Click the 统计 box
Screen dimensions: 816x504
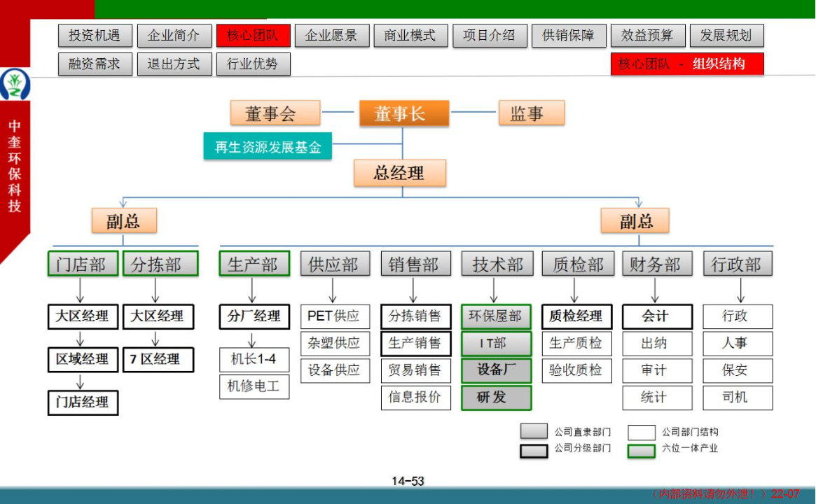click(x=657, y=398)
